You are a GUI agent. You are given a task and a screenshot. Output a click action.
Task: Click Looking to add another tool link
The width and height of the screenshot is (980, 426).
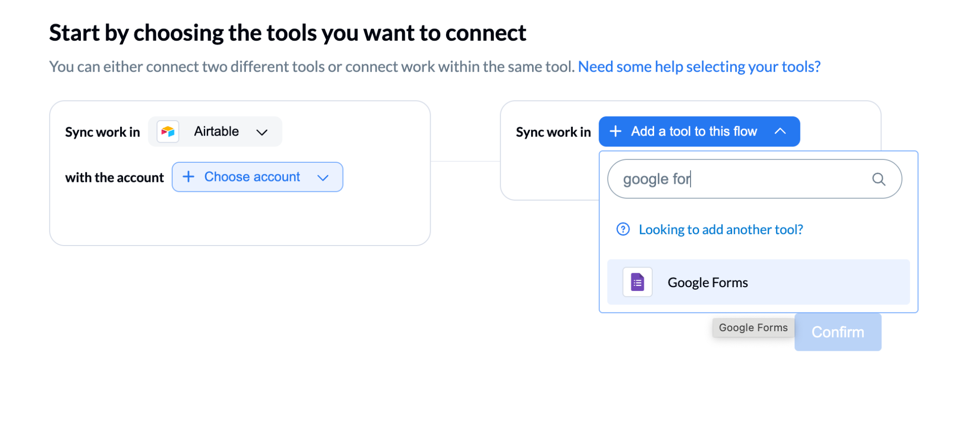(x=721, y=229)
